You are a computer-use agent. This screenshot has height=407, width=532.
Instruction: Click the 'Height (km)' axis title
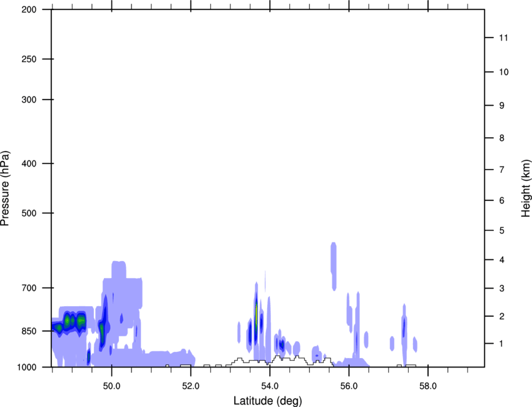coord(526,188)
